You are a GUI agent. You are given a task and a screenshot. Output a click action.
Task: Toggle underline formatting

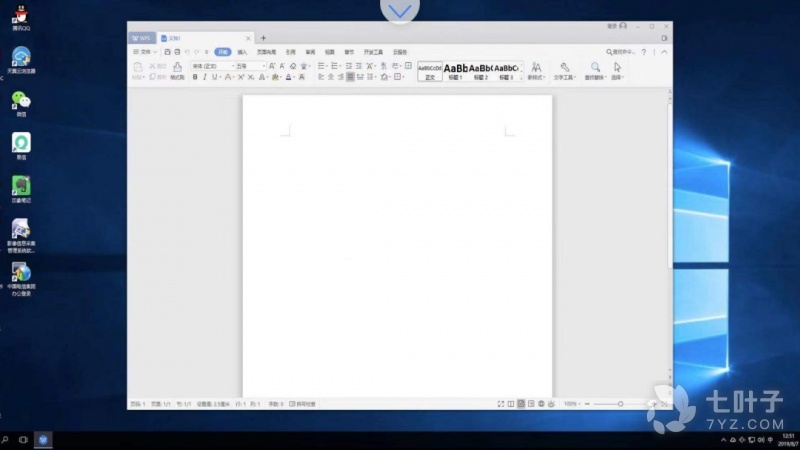[x=217, y=77]
